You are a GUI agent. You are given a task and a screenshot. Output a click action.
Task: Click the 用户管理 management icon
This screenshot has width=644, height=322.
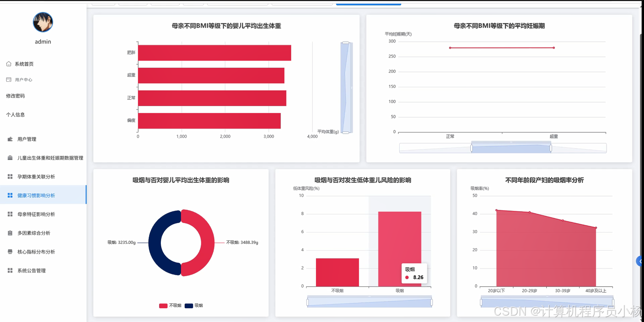click(9, 139)
